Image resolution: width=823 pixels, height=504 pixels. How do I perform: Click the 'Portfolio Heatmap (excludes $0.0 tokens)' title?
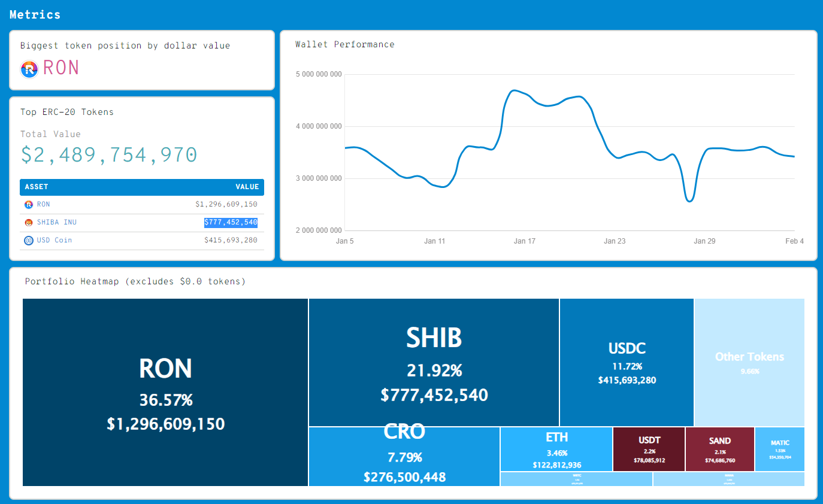coord(135,281)
